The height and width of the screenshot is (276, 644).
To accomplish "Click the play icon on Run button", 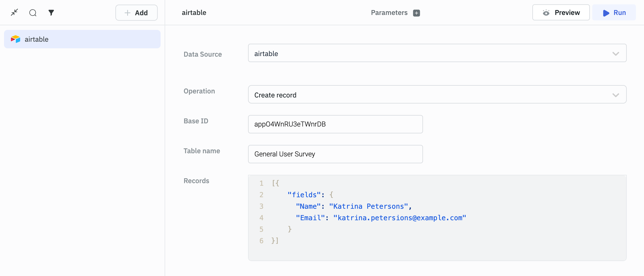I will tap(606, 13).
